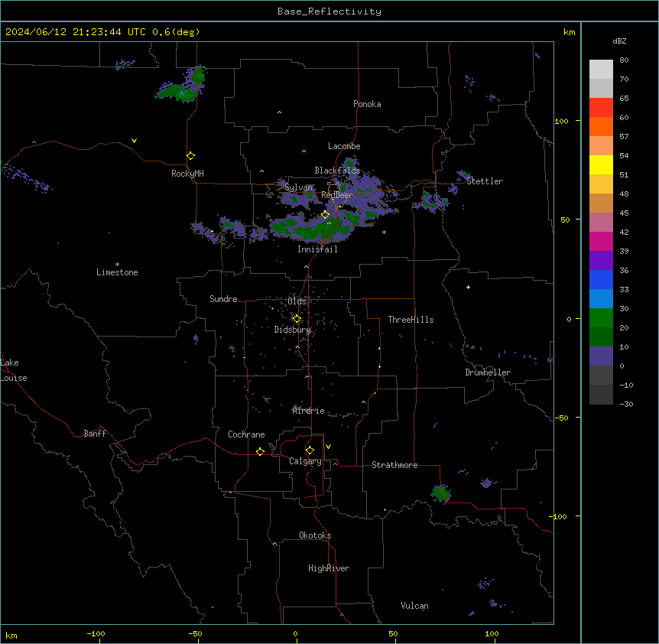Select the white 70-80 dBZ legend swatch
Viewport: 659px width, 644px height.
pyautogui.click(x=601, y=70)
